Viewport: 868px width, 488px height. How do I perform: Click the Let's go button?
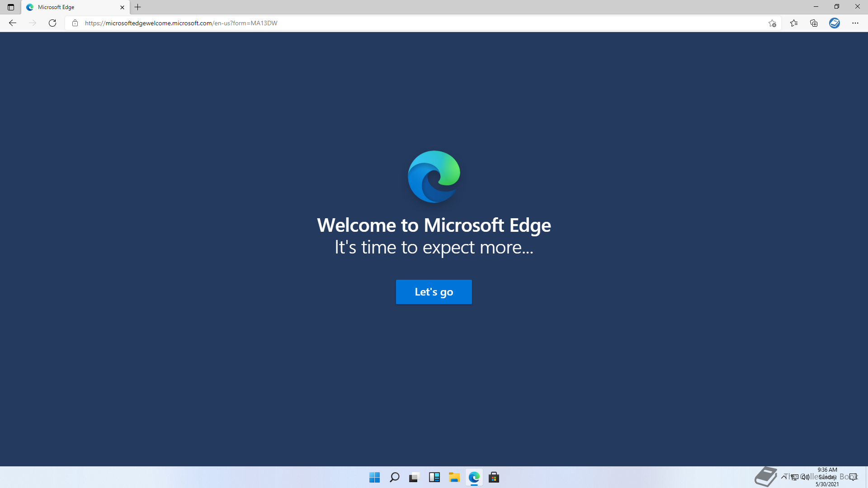[x=434, y=292]
